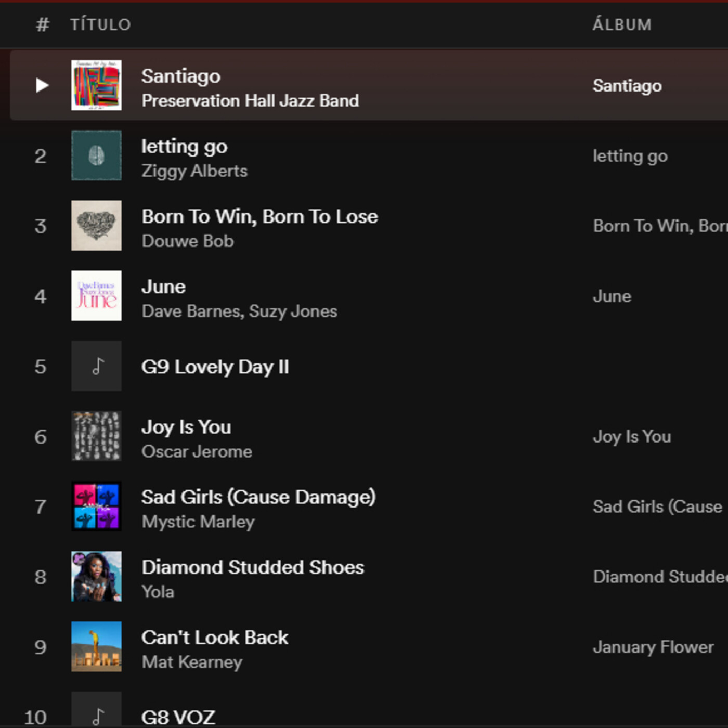Open Born To Win album column link
This screenshot has height=728, width=728.
tap(660, 226)
